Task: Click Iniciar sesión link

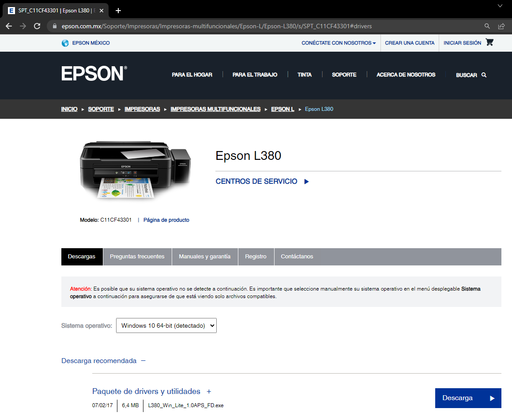Action: point(462,43)
